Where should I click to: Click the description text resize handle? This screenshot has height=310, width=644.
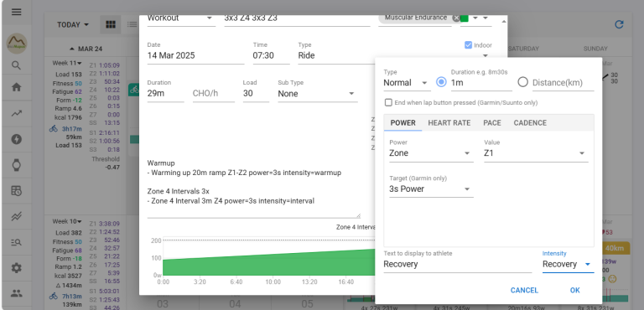point(358,214)
